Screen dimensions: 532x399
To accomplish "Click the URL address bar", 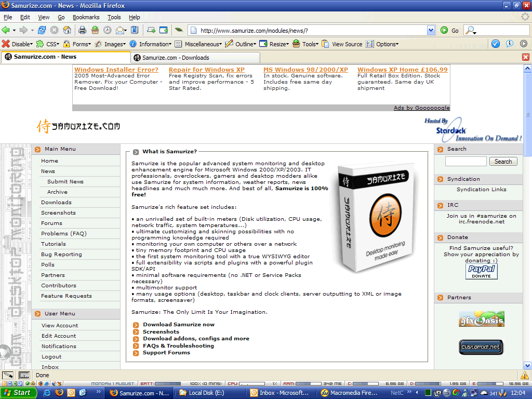I will [308, 31].
